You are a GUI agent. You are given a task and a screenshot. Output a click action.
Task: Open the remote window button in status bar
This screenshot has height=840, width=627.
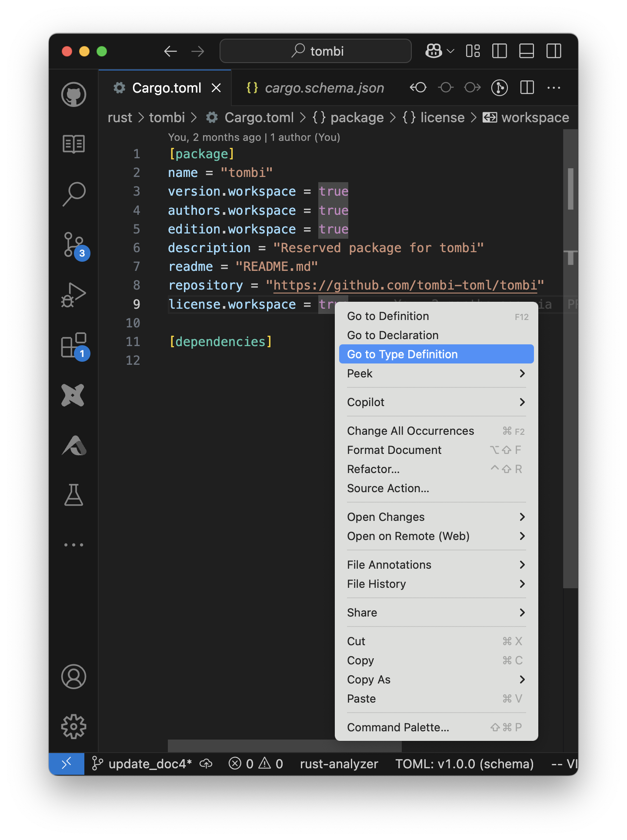click(67, 764)
